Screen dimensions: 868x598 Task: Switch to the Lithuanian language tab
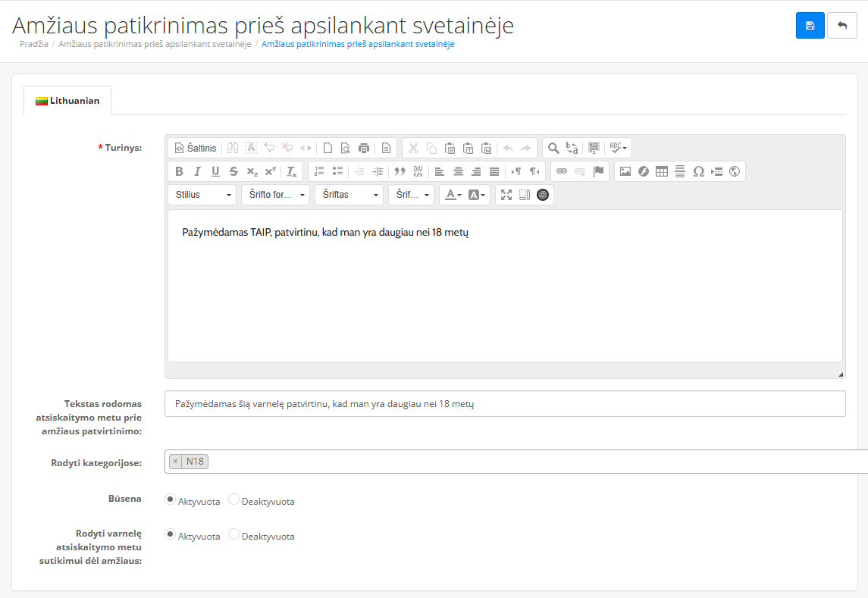tap(67, 101)
